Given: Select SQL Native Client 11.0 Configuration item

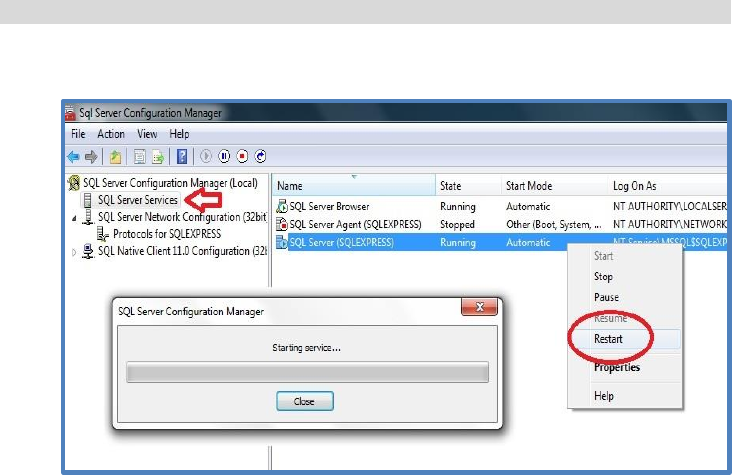Looking at the screenshot, I should 182,251.
